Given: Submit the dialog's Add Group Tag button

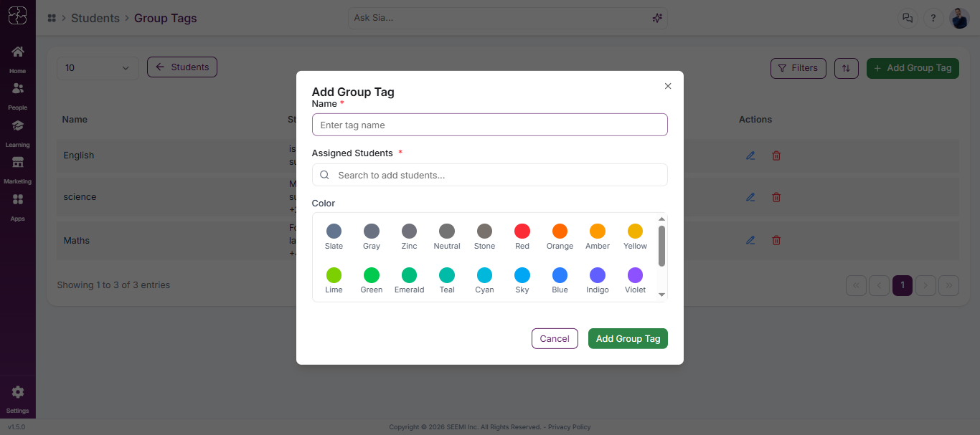Looking at the screenshot, I should coord(628,338).
